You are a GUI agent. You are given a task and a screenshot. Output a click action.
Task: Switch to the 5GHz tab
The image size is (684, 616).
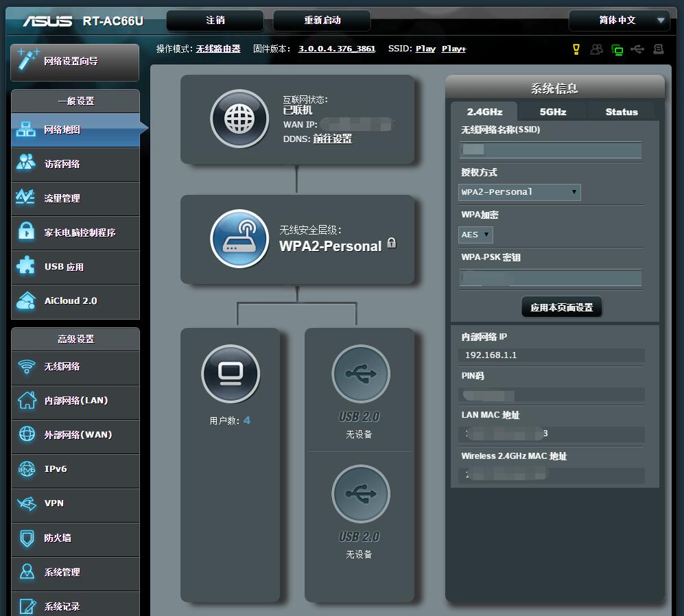pos(552,112)
